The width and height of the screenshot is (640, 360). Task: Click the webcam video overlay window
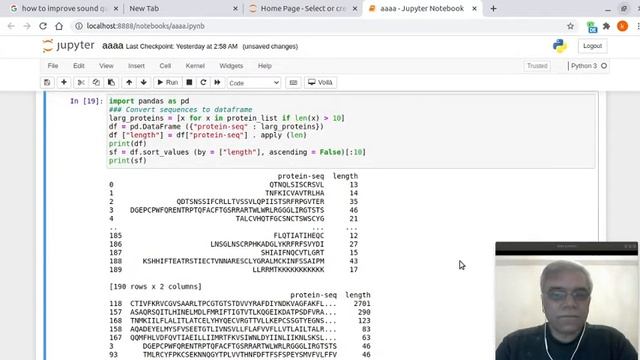tap(567, 301)
